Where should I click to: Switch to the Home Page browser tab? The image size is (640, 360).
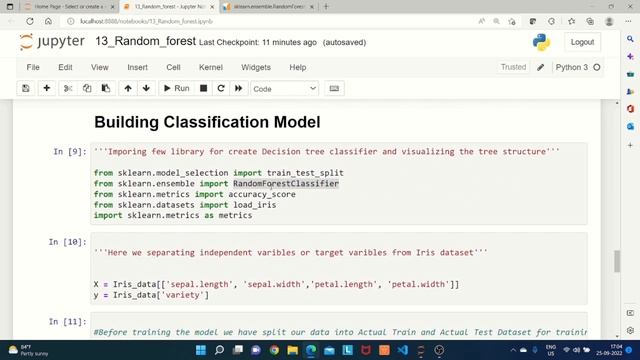point(69,7)
